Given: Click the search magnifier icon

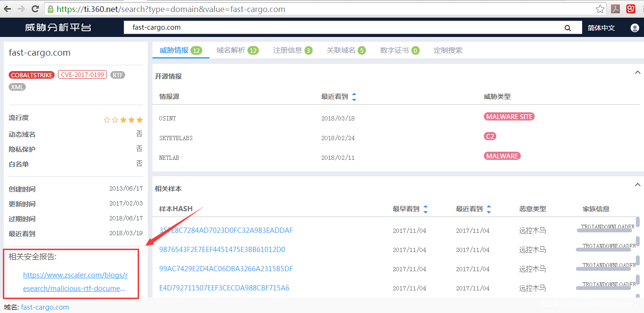Looking at the screenshot, I should [x=568, y=28].
